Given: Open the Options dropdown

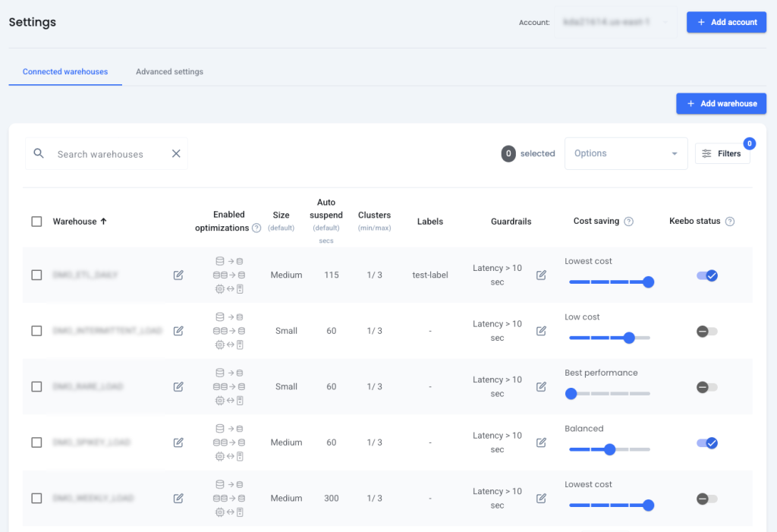Looking at the screenshot, I should (626, 153).
